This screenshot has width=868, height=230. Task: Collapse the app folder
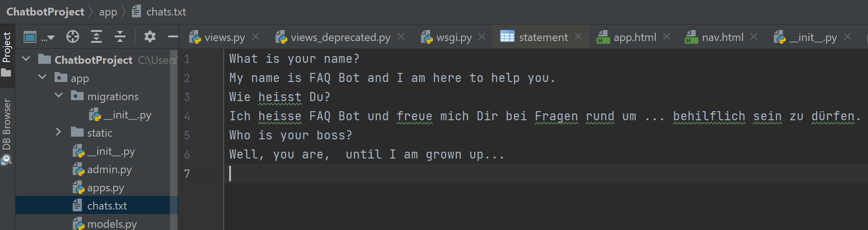(x=42, y=77)
